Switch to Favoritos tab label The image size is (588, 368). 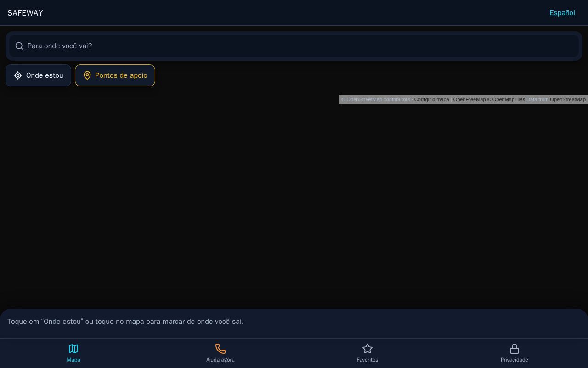367,360
